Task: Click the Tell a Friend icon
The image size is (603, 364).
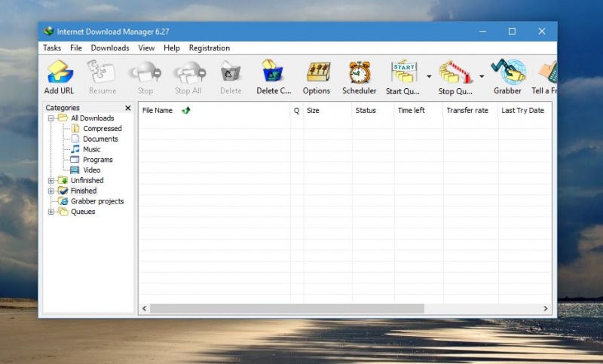Action: (547, 72)
